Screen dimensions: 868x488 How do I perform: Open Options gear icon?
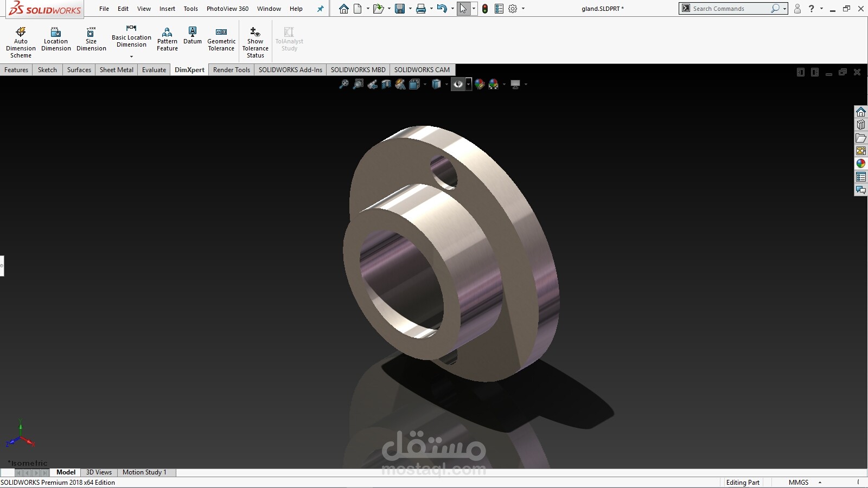(513, 9)
